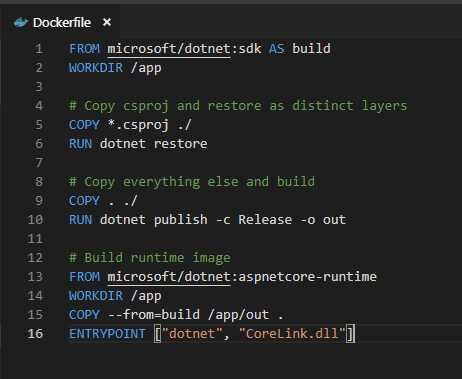Click comment 'Copy everything else and build'

pos(192,182)
